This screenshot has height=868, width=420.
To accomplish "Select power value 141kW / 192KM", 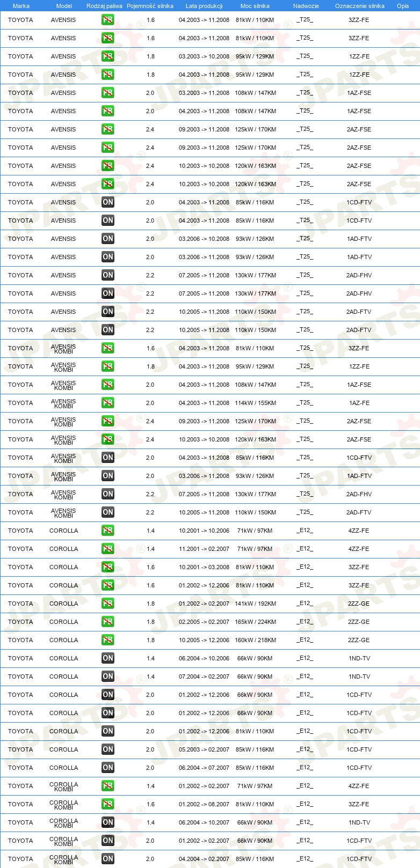I will click(256, 604).
